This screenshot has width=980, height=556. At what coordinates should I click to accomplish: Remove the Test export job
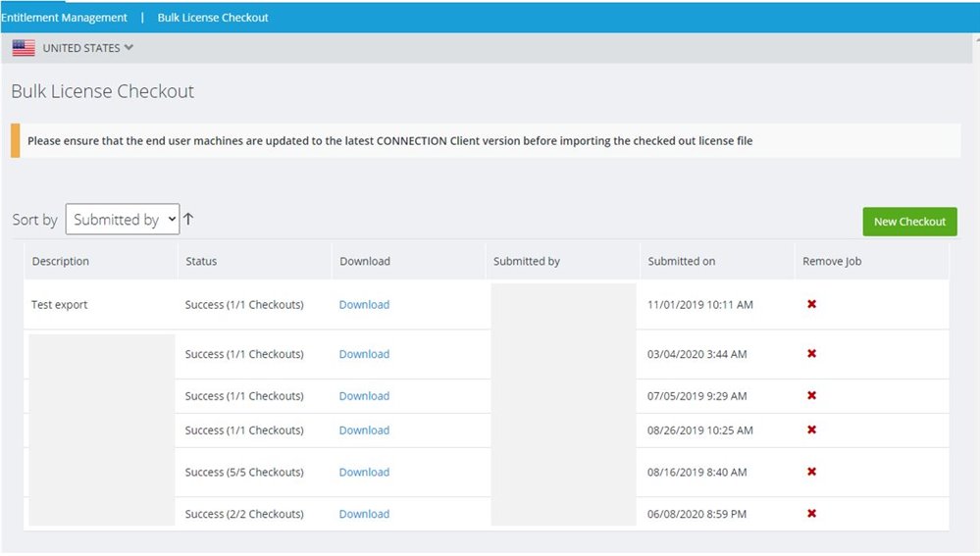click(811, 305)
